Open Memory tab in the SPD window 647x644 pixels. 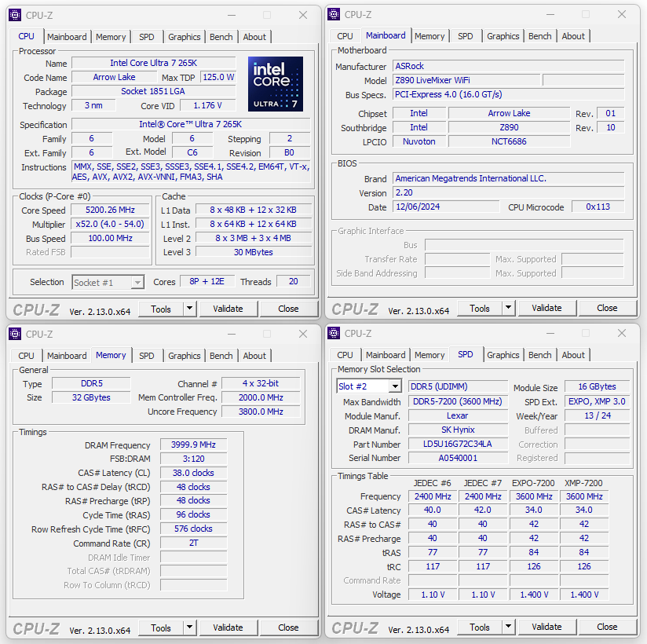click(430, 355)
